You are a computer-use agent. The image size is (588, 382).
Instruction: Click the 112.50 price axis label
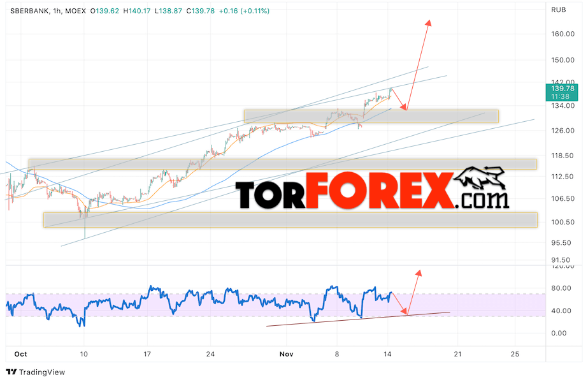[x=563, y=177]
